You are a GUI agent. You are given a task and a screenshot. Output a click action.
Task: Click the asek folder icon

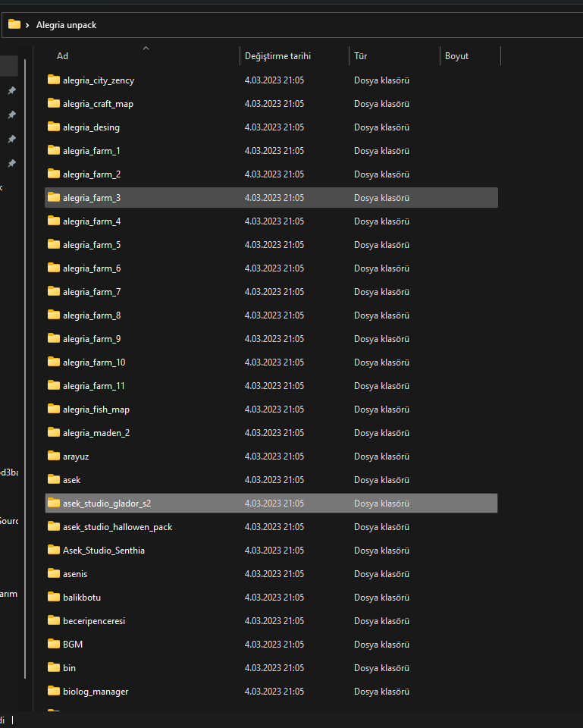point(54,479)
